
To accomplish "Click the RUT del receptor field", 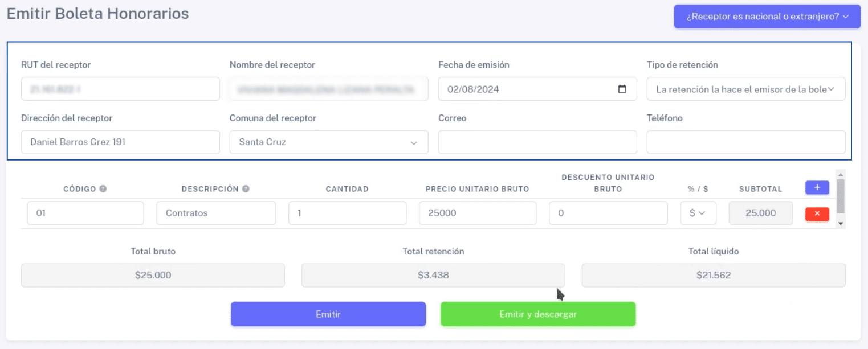I will click(120, 89).
